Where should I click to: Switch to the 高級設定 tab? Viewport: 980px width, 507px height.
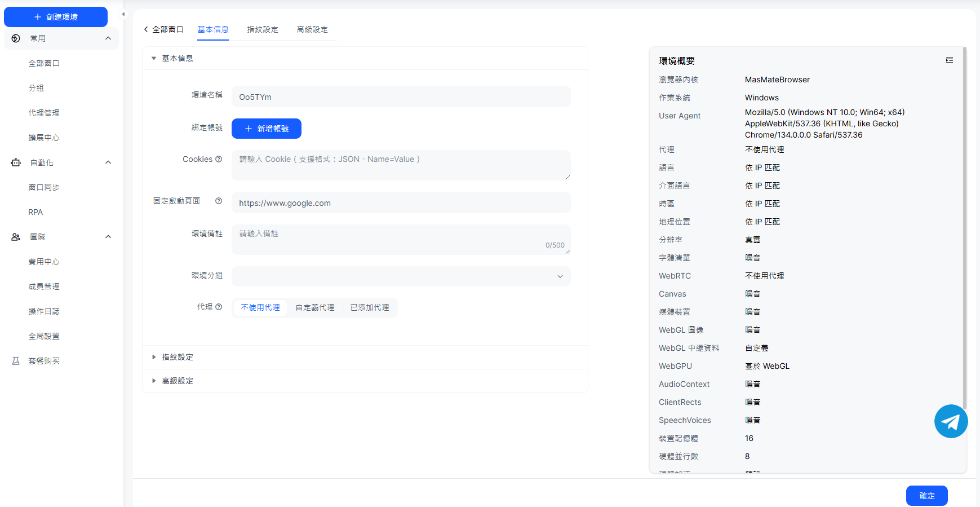pos(312,29)
